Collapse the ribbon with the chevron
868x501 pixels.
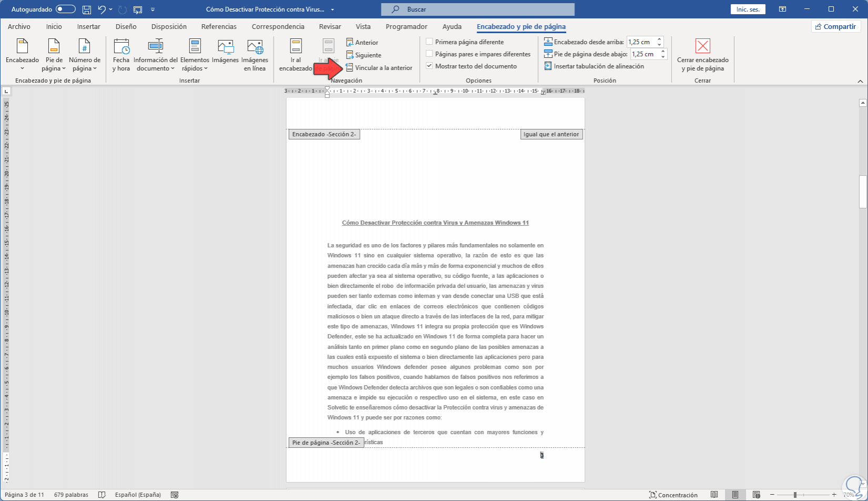[x=860, y=81]
